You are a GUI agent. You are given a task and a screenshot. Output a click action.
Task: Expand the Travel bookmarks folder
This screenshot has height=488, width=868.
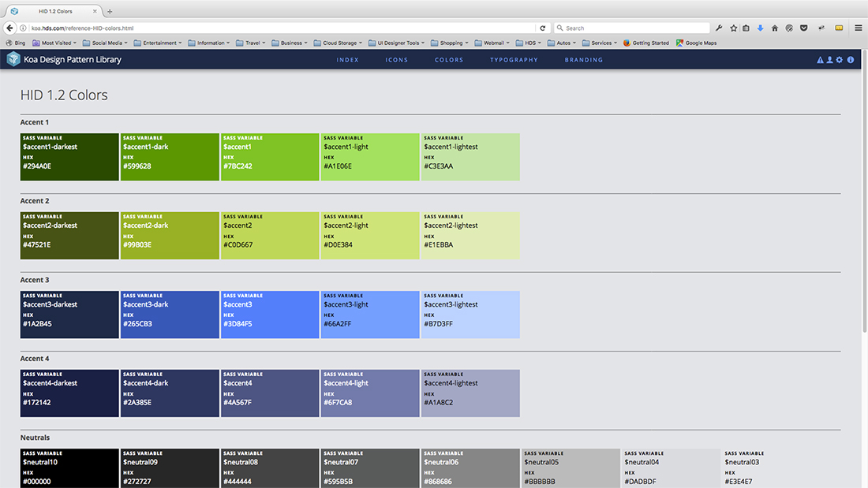pyautogui.click(x=250, y=43)
